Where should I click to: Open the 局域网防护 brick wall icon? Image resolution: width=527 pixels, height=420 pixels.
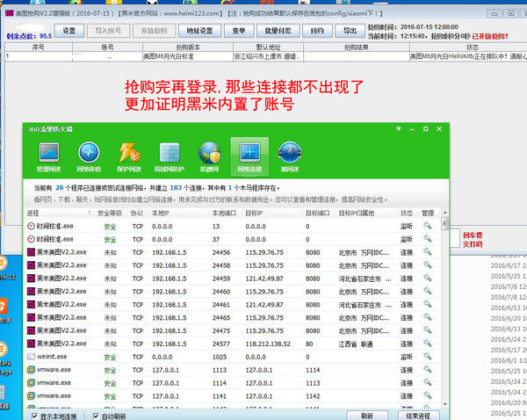tap(169, 157)
